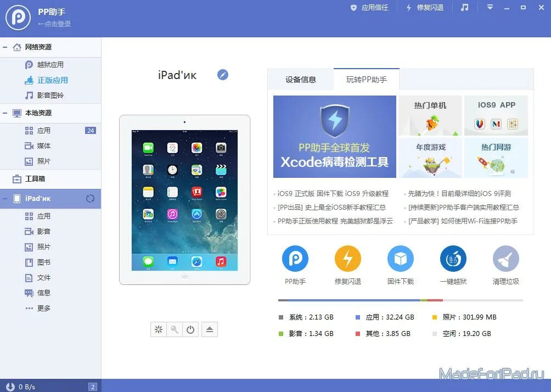Image resolution: width=551 pixels, height=392 pixels.
Task: Click the PP助手 logo avatar
Action: pyautogui.click(x=18, y=18)
